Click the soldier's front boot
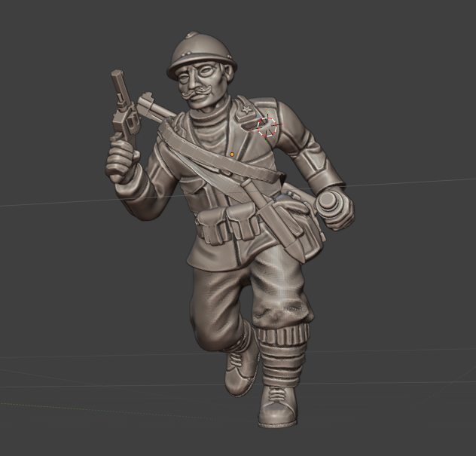 coord(278,407)
